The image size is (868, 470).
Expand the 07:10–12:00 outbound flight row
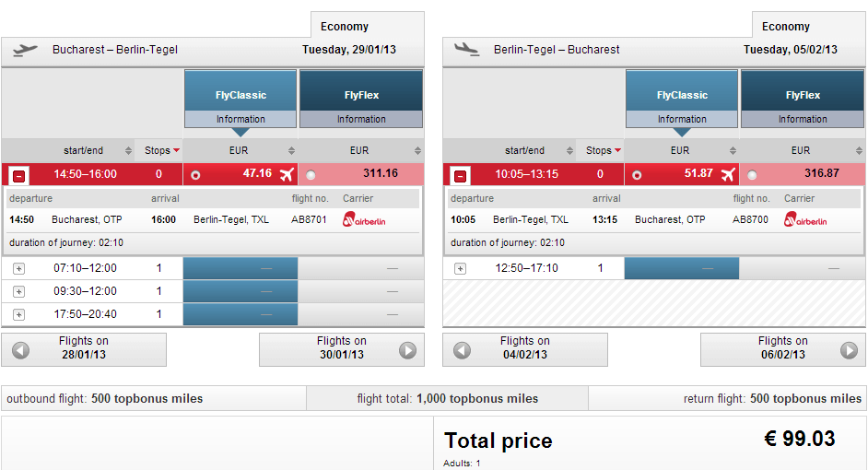point(19,268)
